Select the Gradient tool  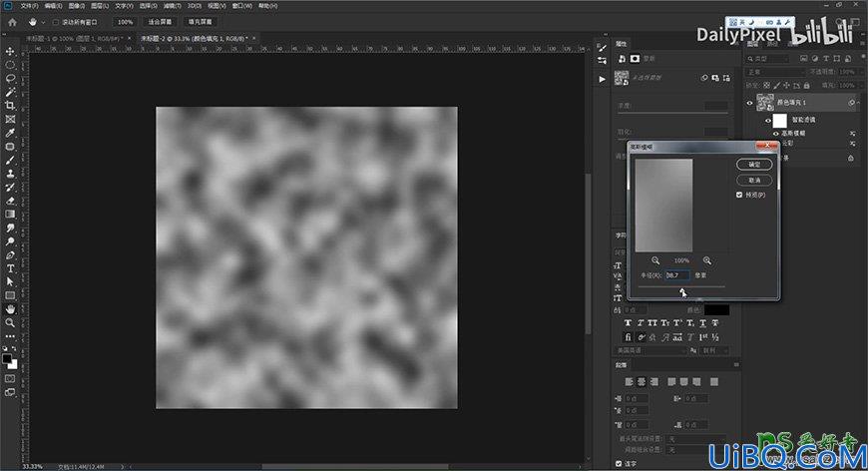click(10, 215)
